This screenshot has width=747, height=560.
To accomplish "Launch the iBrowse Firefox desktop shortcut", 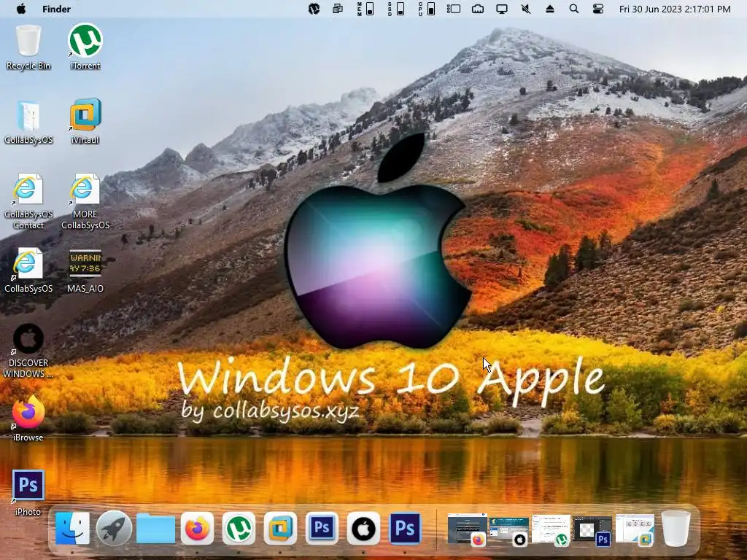I will tap(28, 419).
